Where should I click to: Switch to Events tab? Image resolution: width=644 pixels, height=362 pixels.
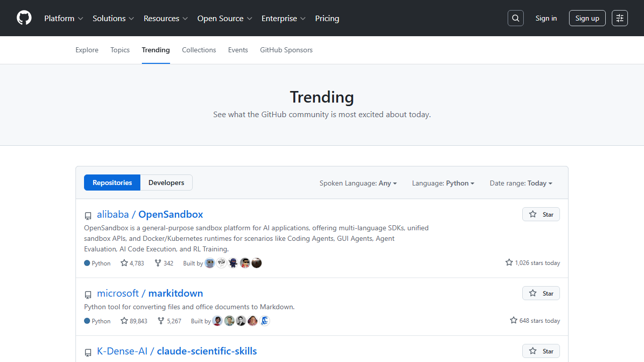click(x=238, y=50)
